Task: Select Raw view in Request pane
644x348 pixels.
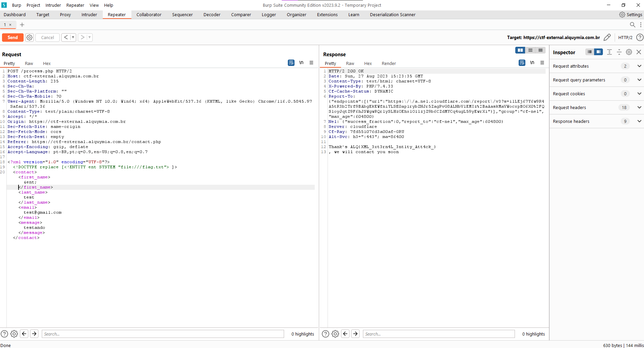Action: (x=29, y=63)
